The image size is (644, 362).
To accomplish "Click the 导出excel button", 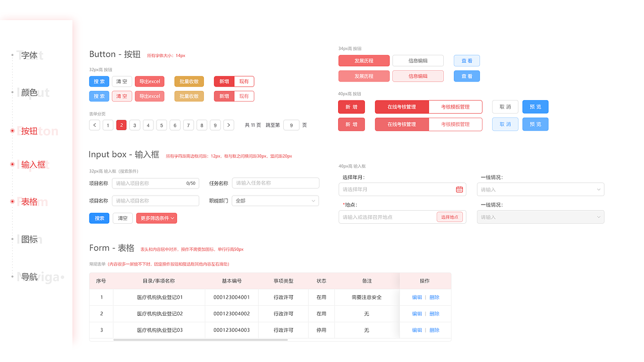I will 149,81.
